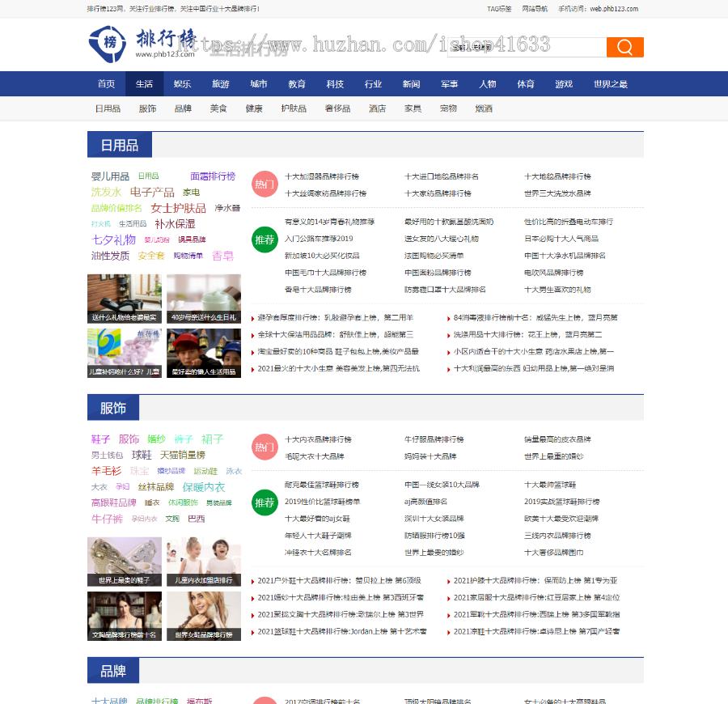728x704 pixels.
Task: Click the TAG标签 link in top bar
Action: click(499, 9)
